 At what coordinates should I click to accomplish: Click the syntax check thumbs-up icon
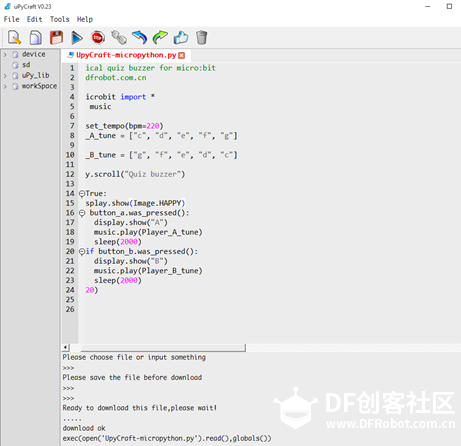click(181, 37)
